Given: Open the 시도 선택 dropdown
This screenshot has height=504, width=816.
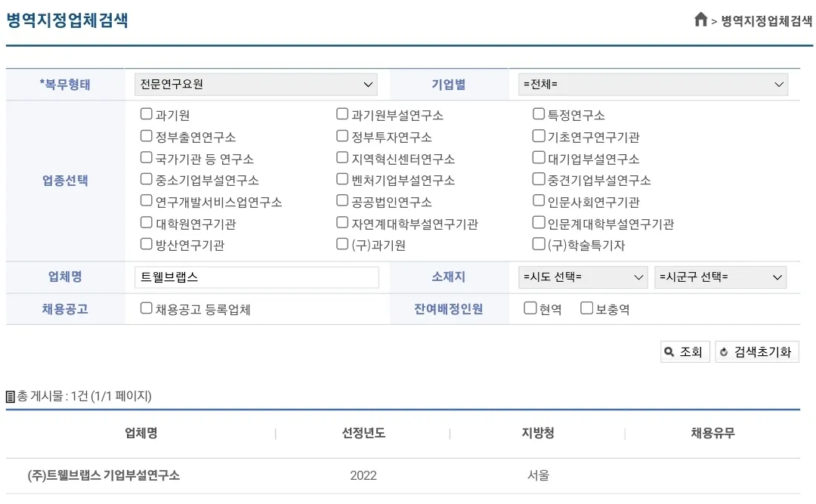Looking at the screenshot, I should pyautogui.click(x=583, y=277).
